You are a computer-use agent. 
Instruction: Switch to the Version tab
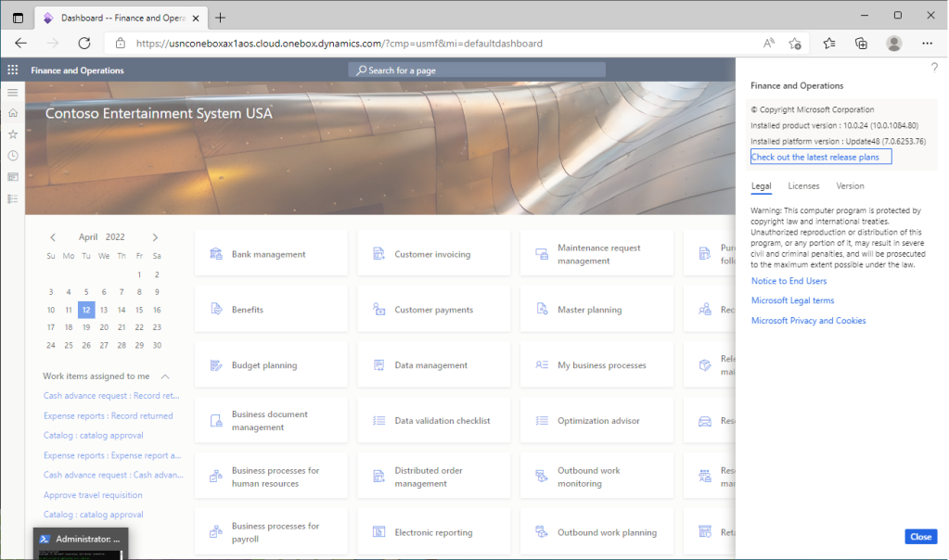(x=851, y=186)
